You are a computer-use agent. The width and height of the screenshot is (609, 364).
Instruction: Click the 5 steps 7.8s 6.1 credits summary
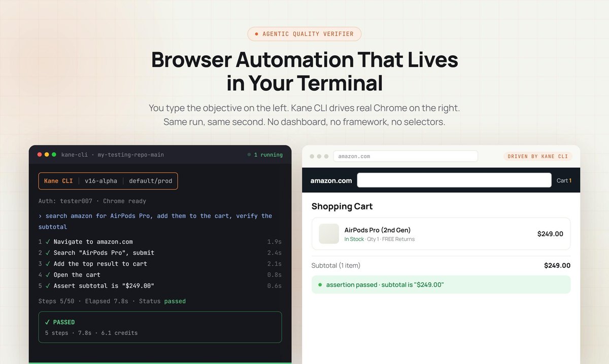pos(91,333)
